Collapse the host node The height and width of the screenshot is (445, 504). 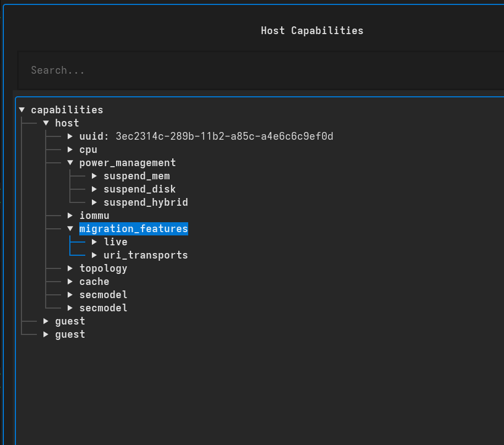(46, 123)
